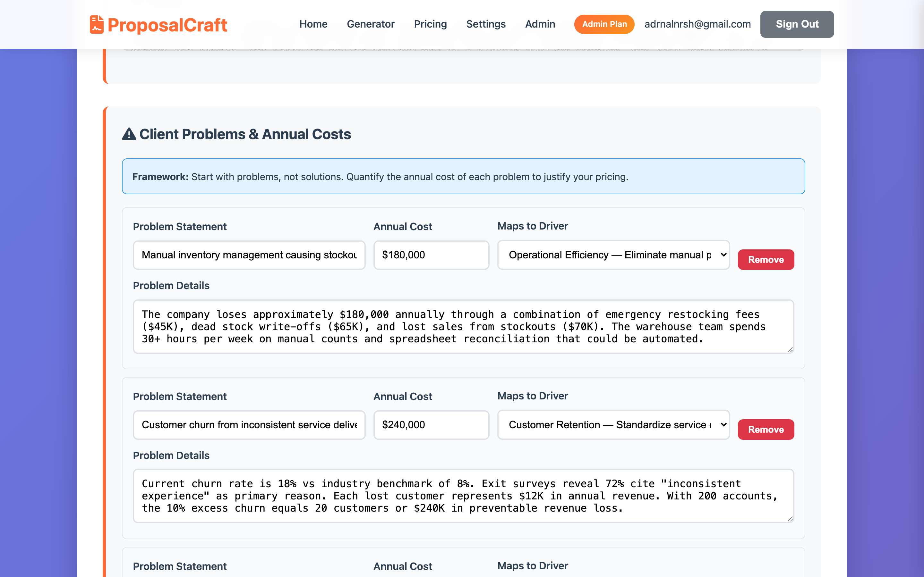Click the ProposalCraft document logo icon
Screen dimensions: 924x577
(x=97, y=25)
